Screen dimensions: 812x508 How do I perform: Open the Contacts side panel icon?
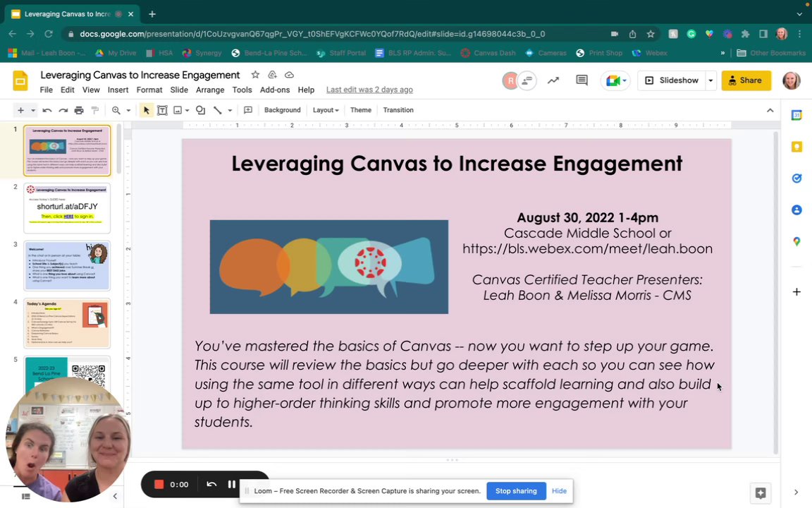[796, 210]
